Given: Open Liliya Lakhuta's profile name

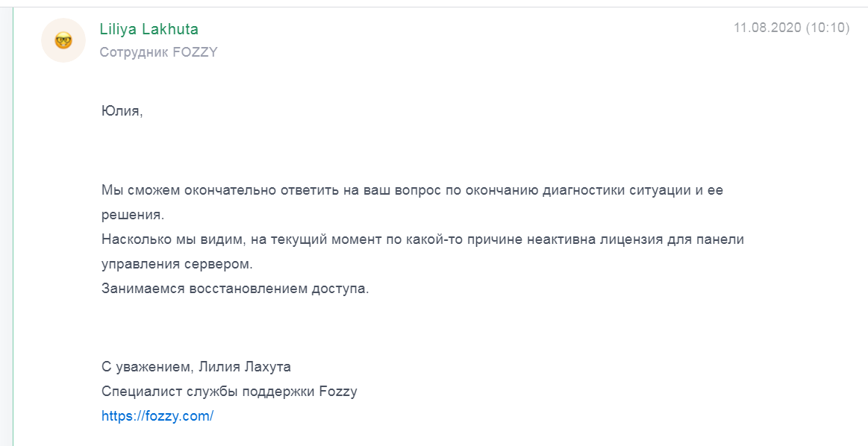Looking at the screenshot, I should (149, 29).
